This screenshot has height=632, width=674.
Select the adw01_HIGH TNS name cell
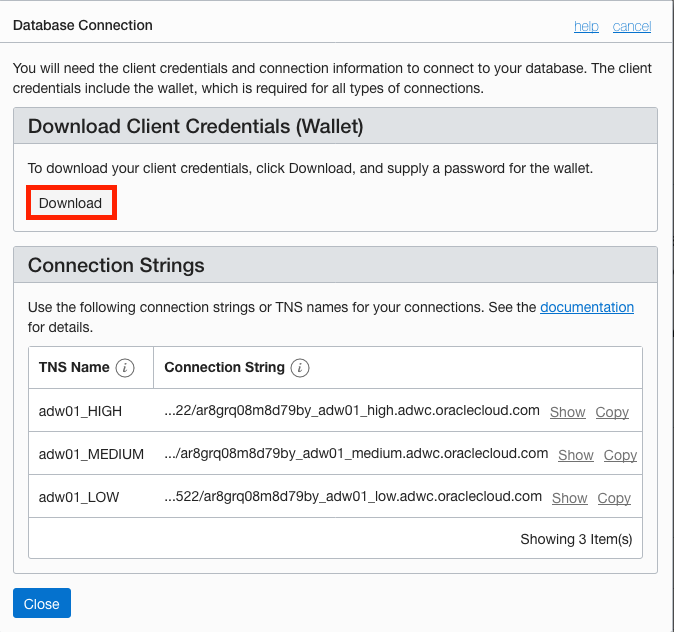pyautogui.click(x=80, y=411)
